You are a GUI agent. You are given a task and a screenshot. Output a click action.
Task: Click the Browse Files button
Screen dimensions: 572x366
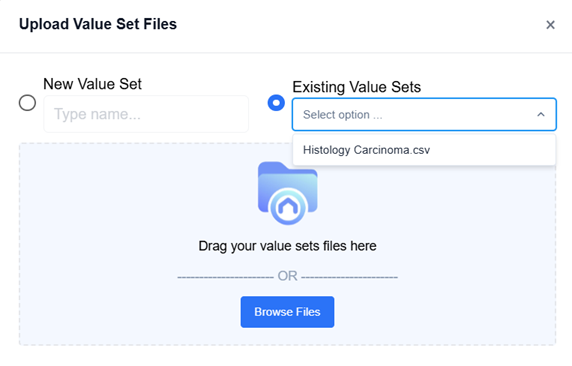click(287, 312)
